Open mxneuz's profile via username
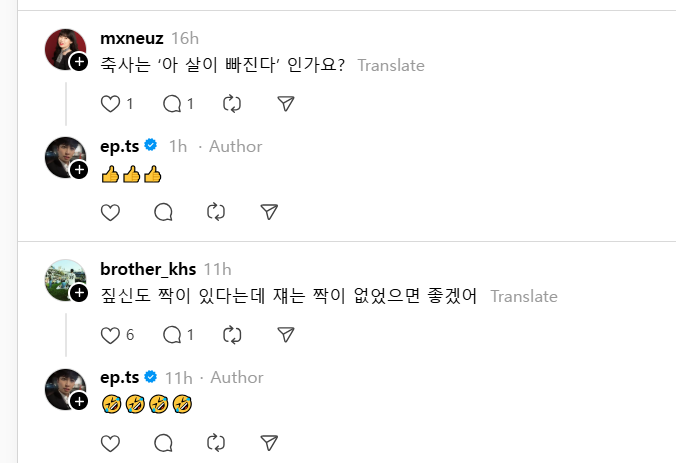 click(x=132, y=38)
